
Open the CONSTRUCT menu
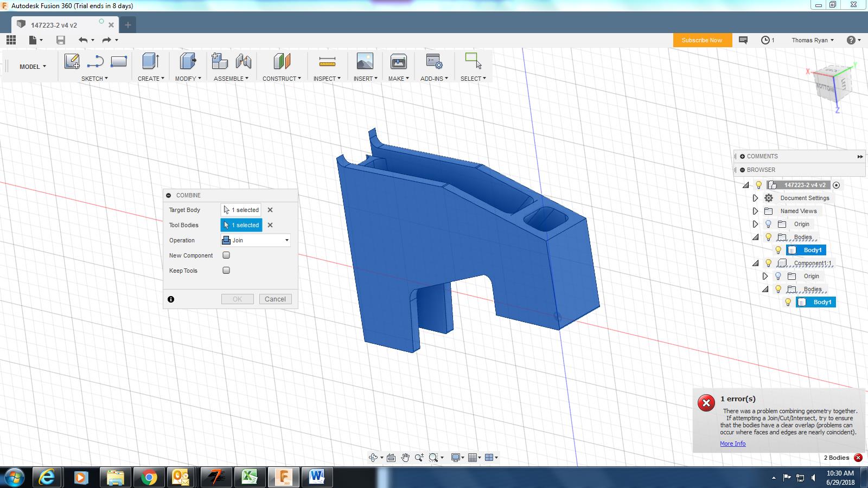click(x=281, y=79)
